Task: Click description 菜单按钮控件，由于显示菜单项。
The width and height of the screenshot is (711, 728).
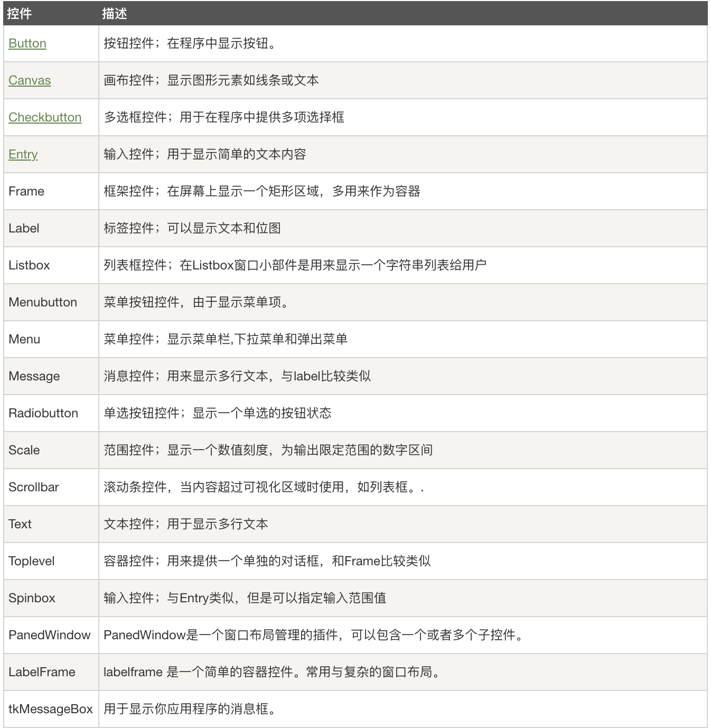Action: pyautogui.click(x=197, y=302)
